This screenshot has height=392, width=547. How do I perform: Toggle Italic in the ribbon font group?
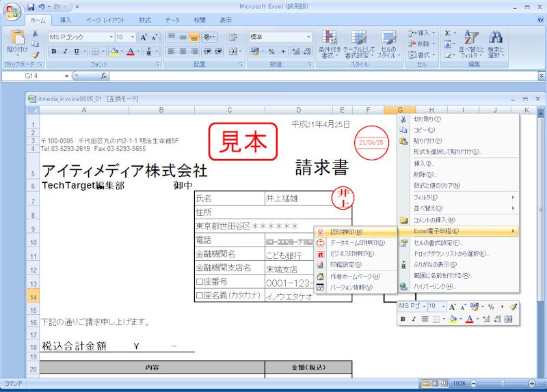coord(65,52)
